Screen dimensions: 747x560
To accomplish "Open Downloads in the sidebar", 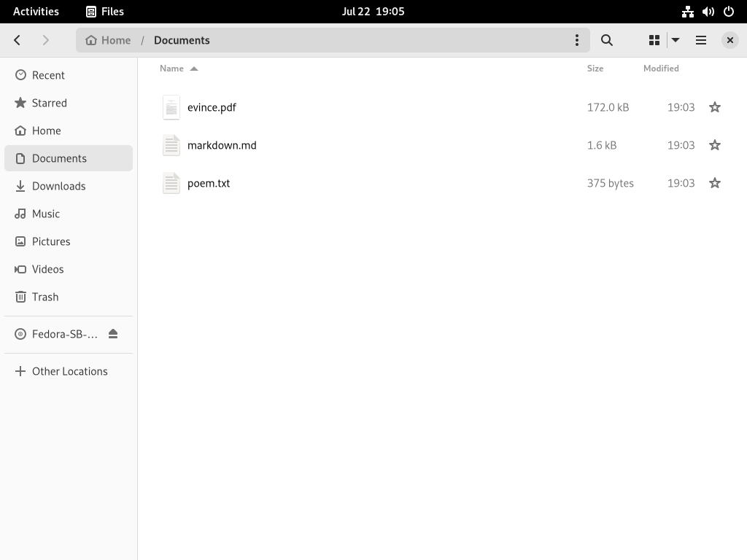I will [69, 186].
